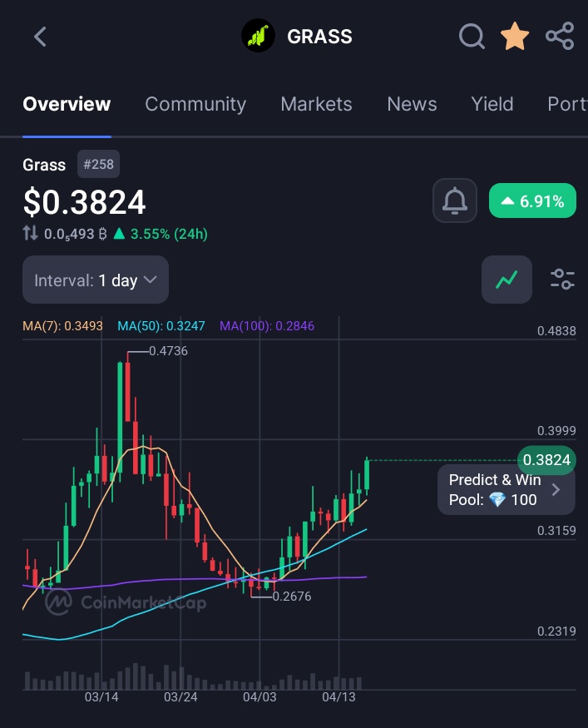Tap the MA(100): 0.2846 label
Screen dimensions: 588x728
click(x=267, y=326)
